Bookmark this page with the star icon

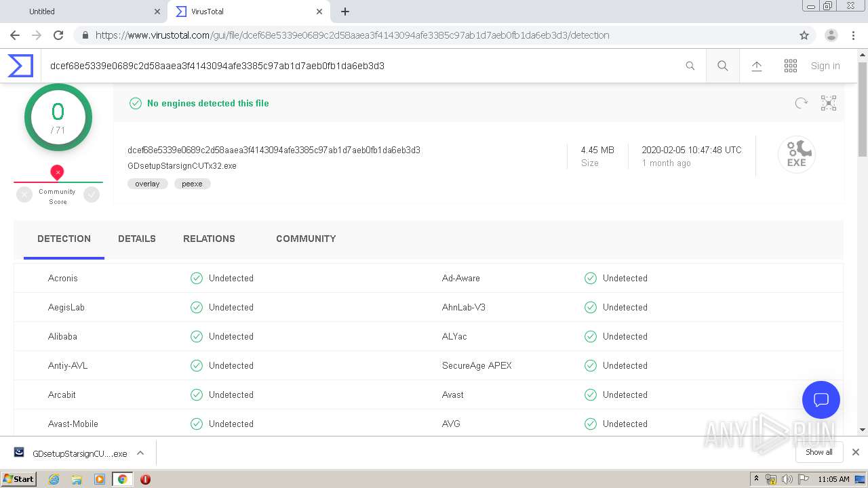point(804,35)
